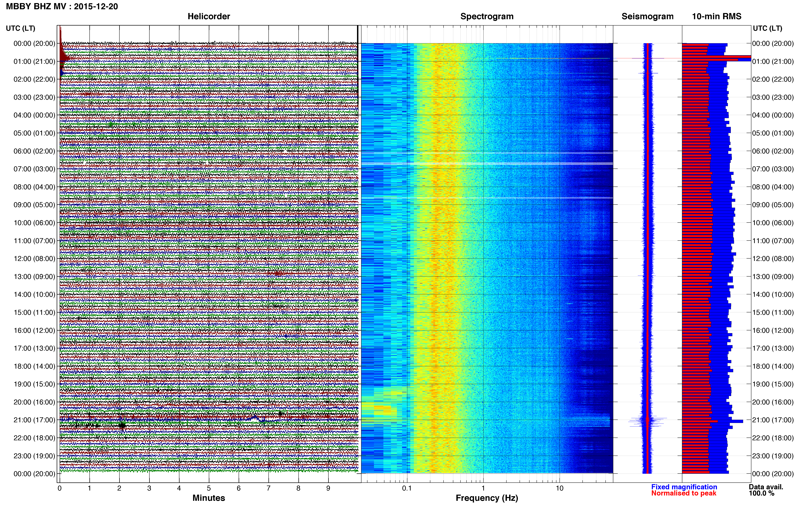Viewport: 812px width, 508px height.
Task: Click RMS-side time label 19:00 (15:00)
Action: tap(773, 384)
